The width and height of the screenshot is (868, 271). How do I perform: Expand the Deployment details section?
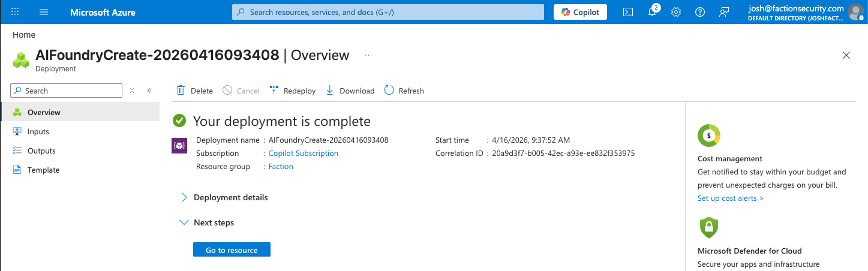[x=184, y=197]
